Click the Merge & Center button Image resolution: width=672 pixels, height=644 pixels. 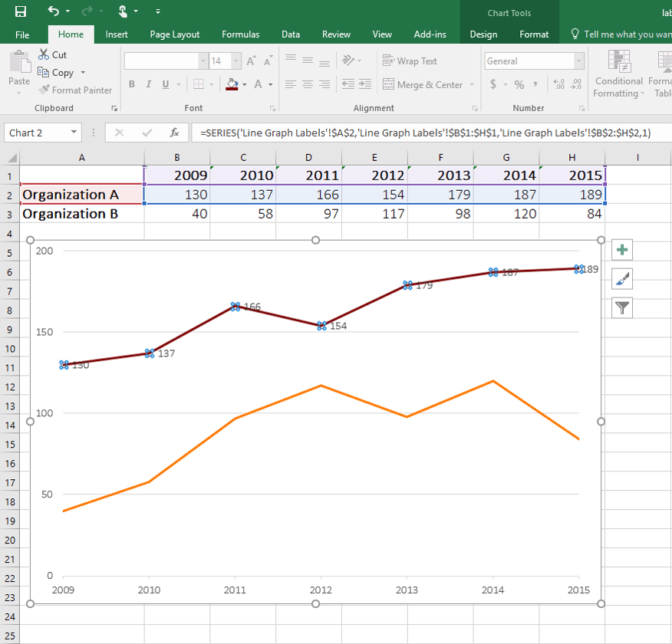423,85
